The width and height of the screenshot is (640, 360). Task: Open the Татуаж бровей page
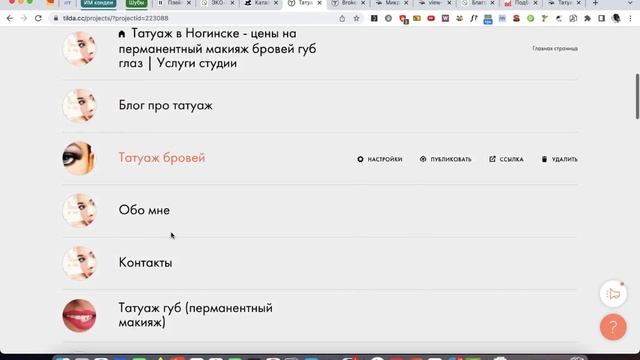pos(162,158)
